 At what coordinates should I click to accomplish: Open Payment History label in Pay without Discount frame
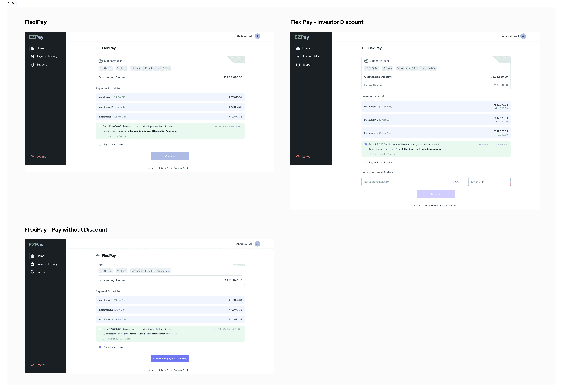pos(47,264)
